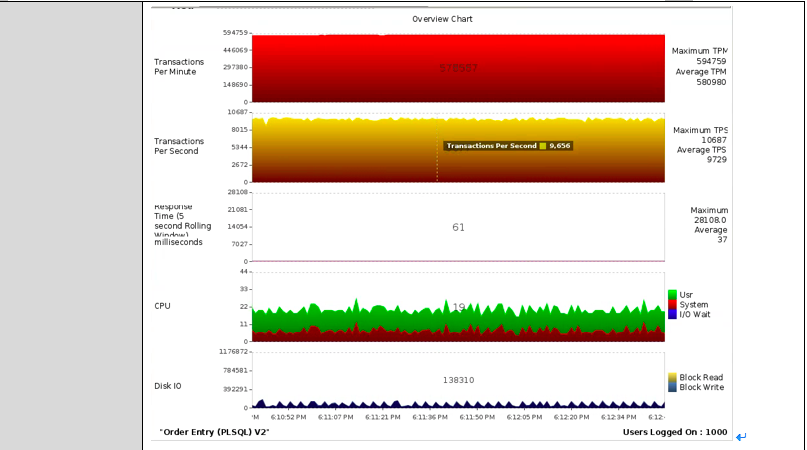
Task: Click the 6:10:52 PM time axis label
Action: [x=288, y=417]
